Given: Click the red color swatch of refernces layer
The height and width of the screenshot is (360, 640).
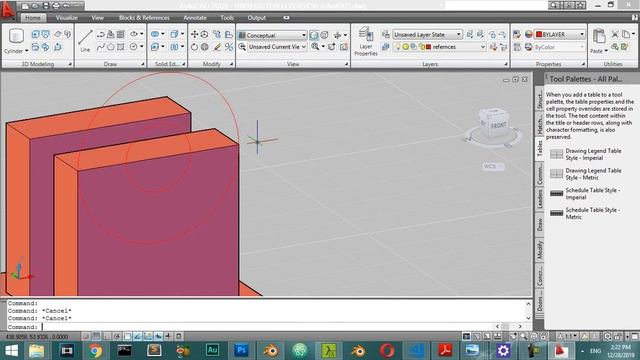Looking at the screenshot, I should 428,47.
